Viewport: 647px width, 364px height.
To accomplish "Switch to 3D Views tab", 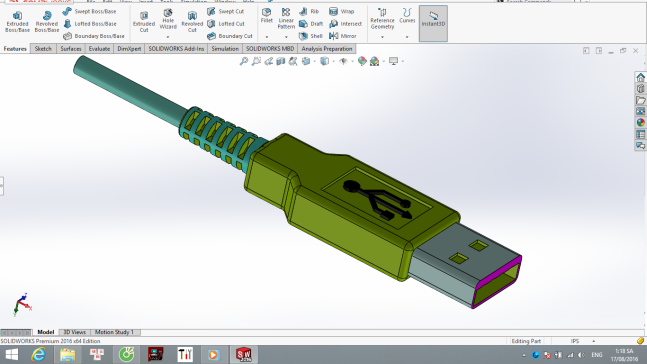I will pos(75,332).
